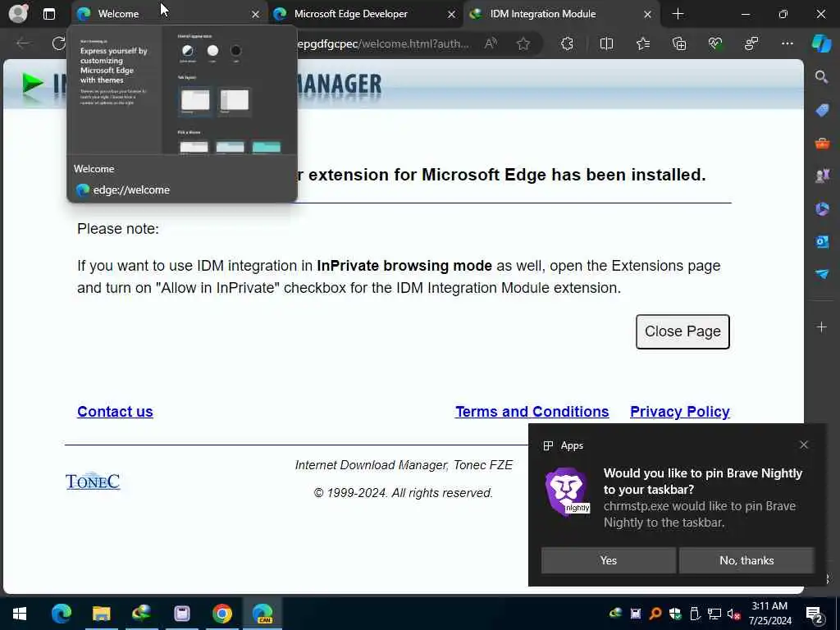840x630 pixels.
Task: Open the network tray icon
Action: (714, 614)
